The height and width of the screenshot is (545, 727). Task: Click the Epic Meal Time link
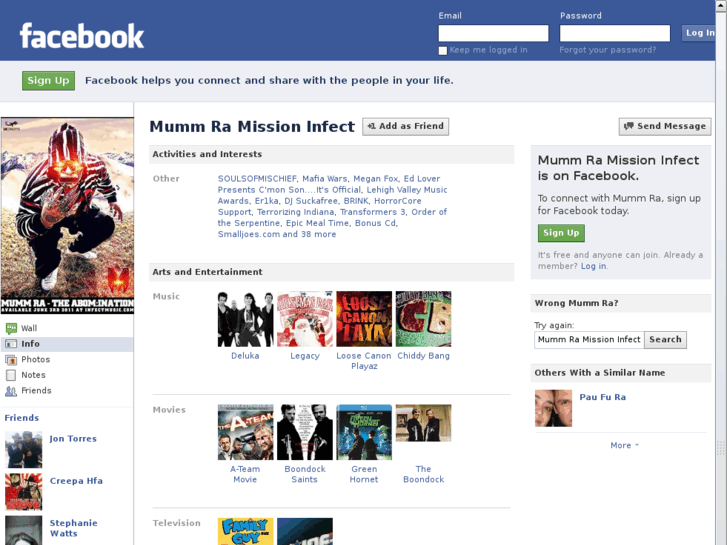coord(317,223)
